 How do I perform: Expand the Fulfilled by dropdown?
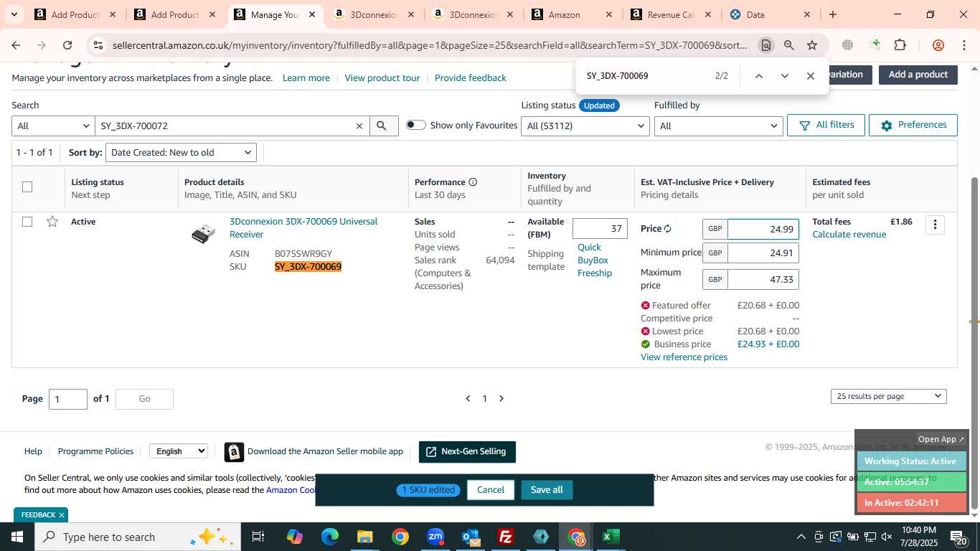click(x=718, y=126)
